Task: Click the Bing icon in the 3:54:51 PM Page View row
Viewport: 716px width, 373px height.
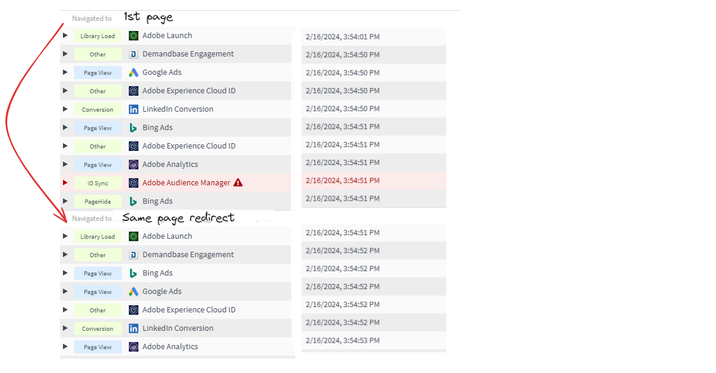Action: pos(133,128)
